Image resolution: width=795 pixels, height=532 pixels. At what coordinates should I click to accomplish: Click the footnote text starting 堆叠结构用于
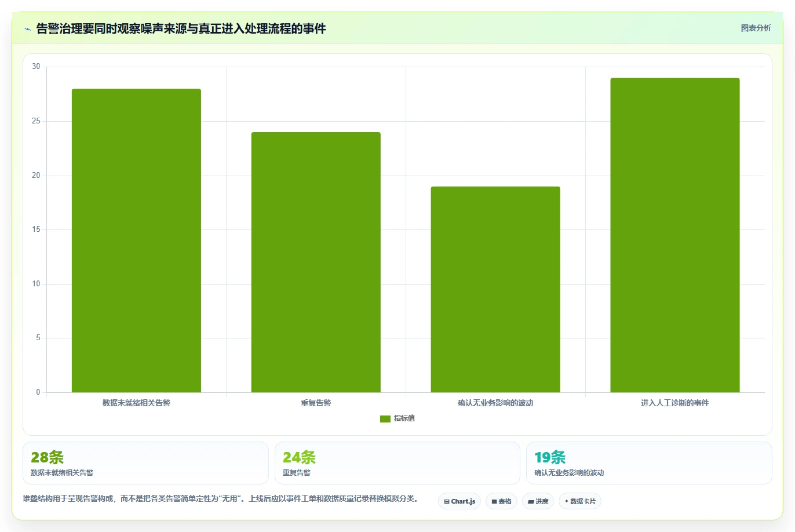click(220, 498)
